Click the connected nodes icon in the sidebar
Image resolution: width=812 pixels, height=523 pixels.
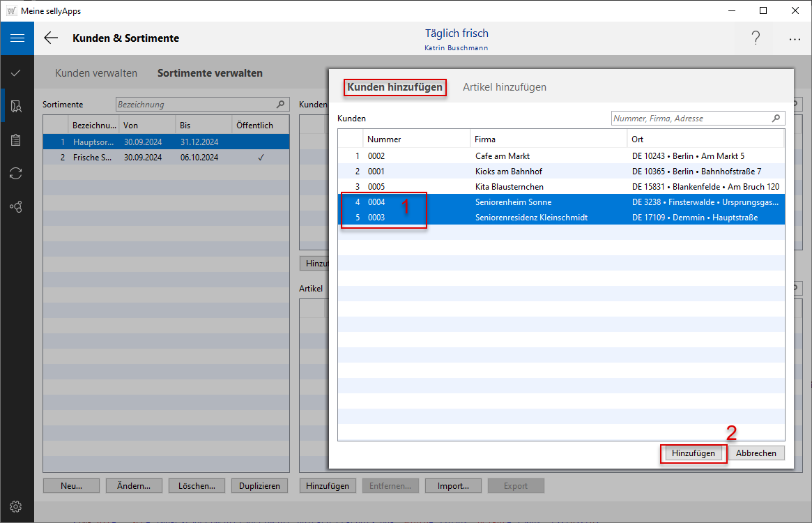[x=16, y=207]
